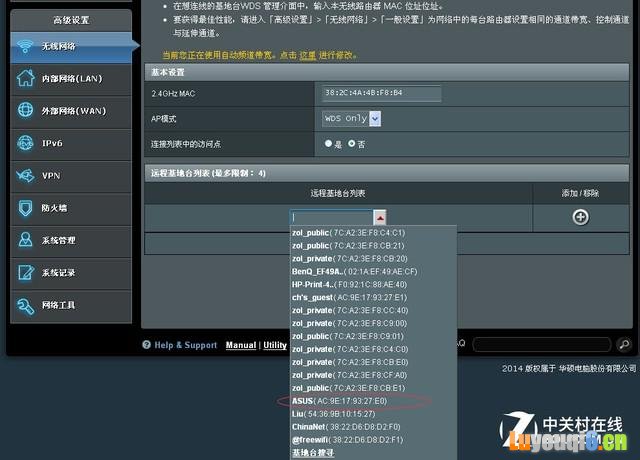Select ch's_guest access point entry

[x=349, y=298]
